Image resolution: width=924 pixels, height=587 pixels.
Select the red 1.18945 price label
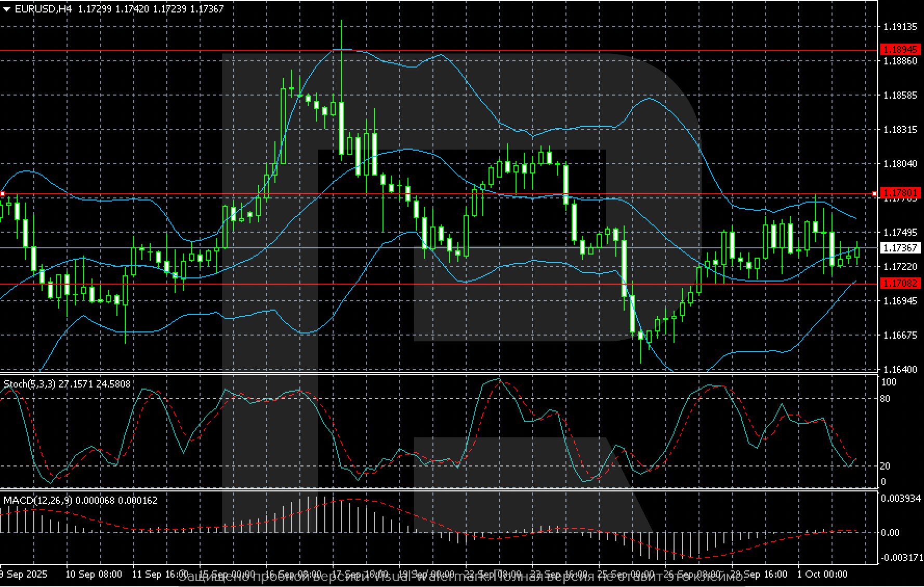[x=900, y=50]
